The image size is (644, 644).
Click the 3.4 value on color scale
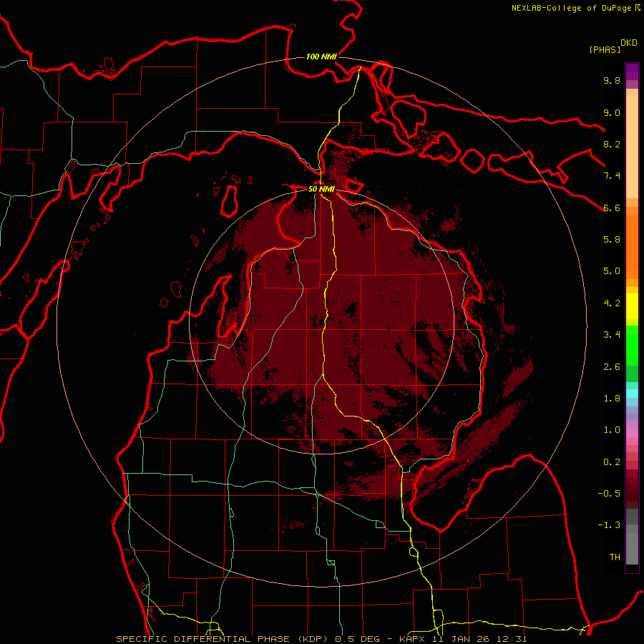[x=612, y=334]
